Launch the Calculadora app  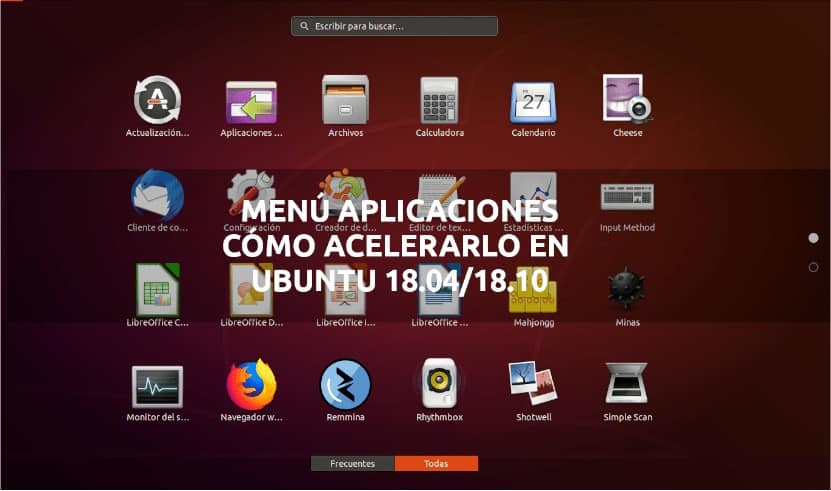pyautogui.click(x=439, y=100)
